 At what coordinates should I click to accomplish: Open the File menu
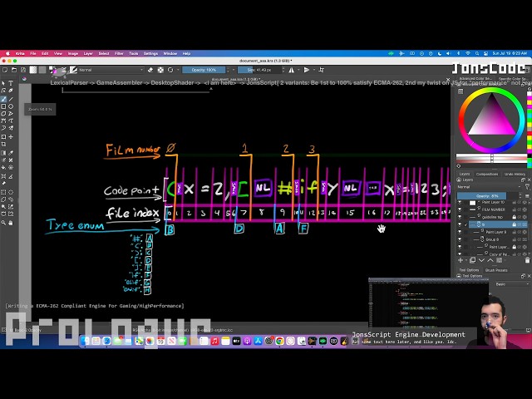33,53
